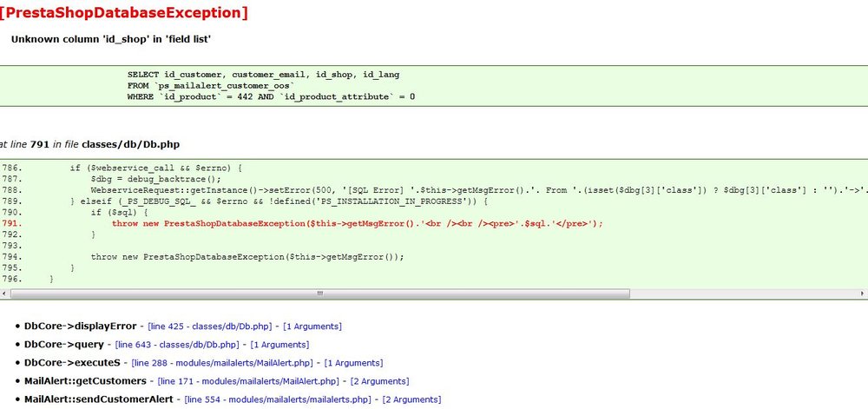Show arguments for DbCore->executeS

click(x=353, y=363)
